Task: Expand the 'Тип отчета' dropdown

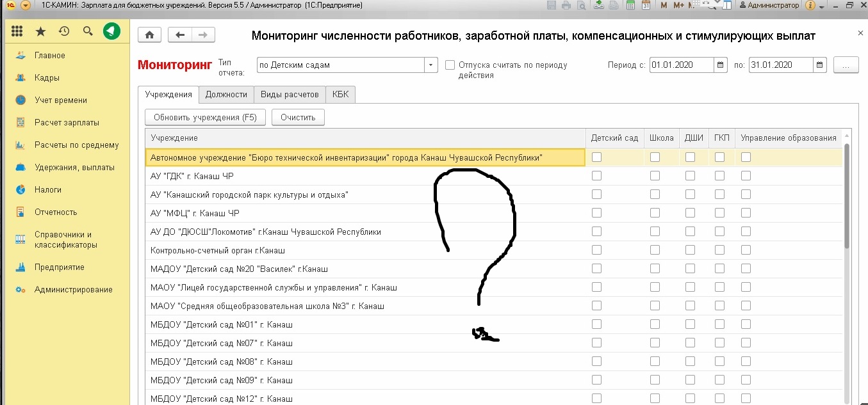Action: [431, 65]
